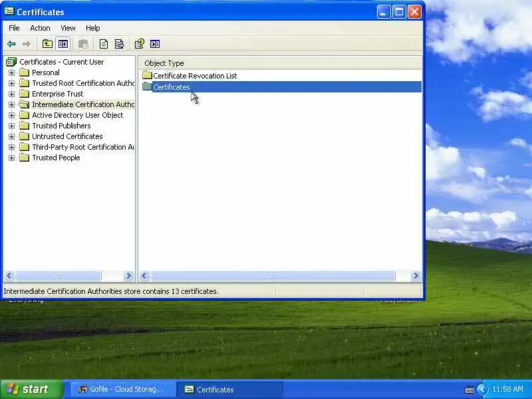The height and width of the screenshot is (399, 532).
Task: Click the 11:58 AM taskbar clock
Action: click(507, 389)
